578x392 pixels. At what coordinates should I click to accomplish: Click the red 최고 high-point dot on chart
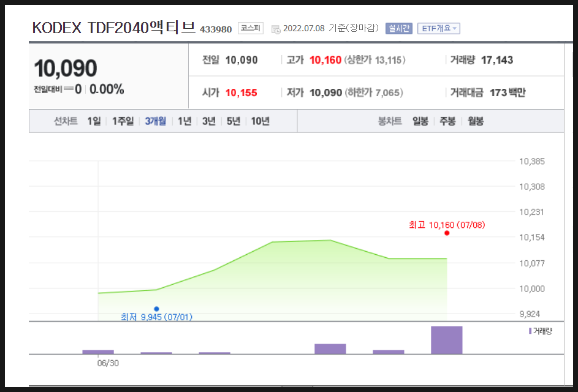[x=447, y=233]
